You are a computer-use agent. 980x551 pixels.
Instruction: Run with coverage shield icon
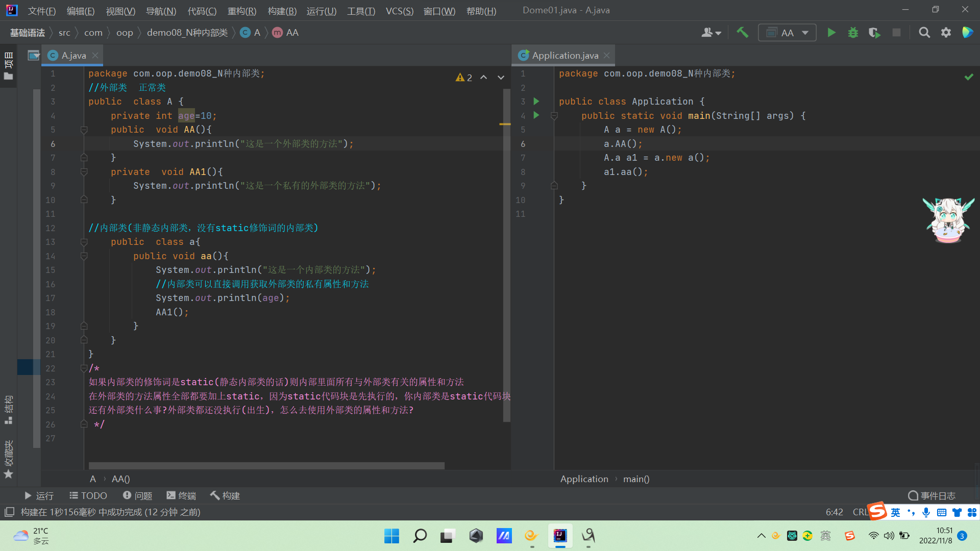pos(874,33)
